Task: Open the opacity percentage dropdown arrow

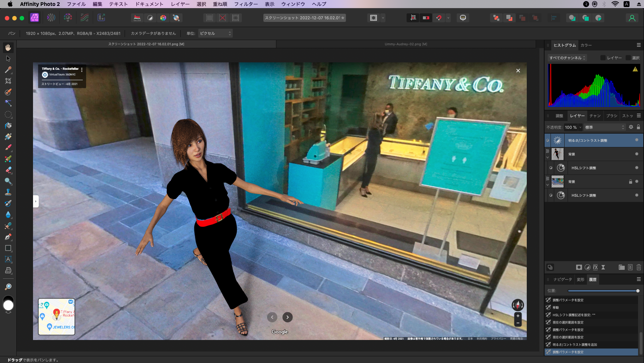Action: [x=580, y=127]
